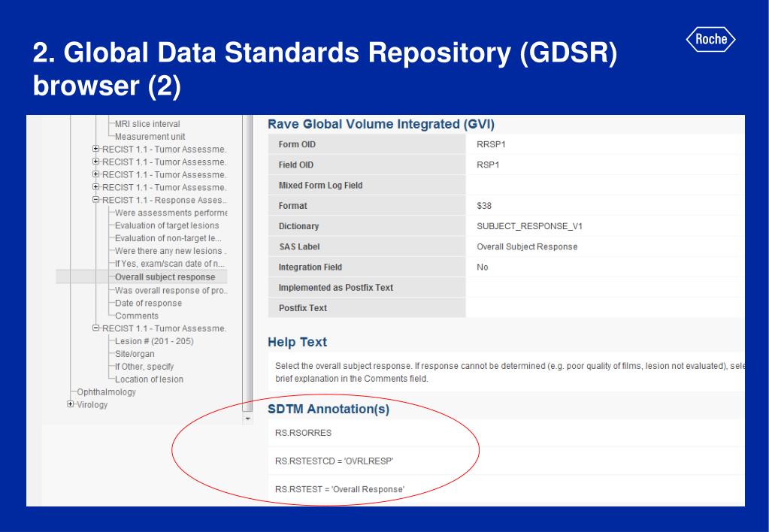Select If Other, specify tree item
769x532 pixels.
coord(144,367)
